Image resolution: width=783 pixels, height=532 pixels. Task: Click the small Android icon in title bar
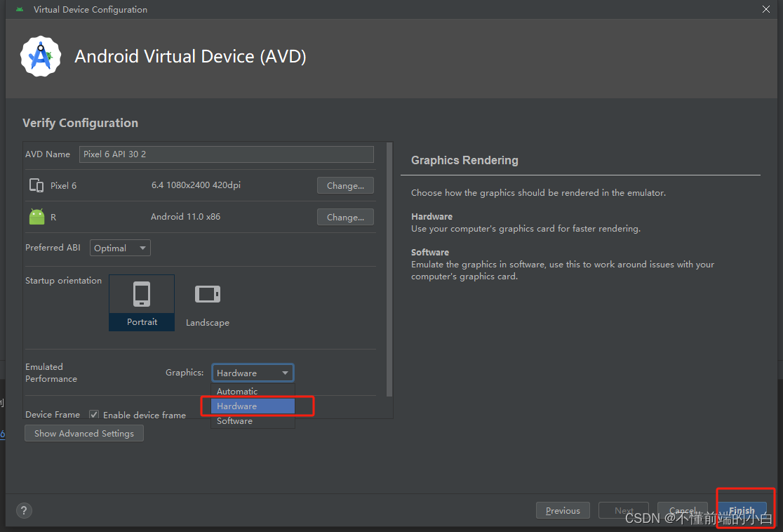tap(20, 10)
